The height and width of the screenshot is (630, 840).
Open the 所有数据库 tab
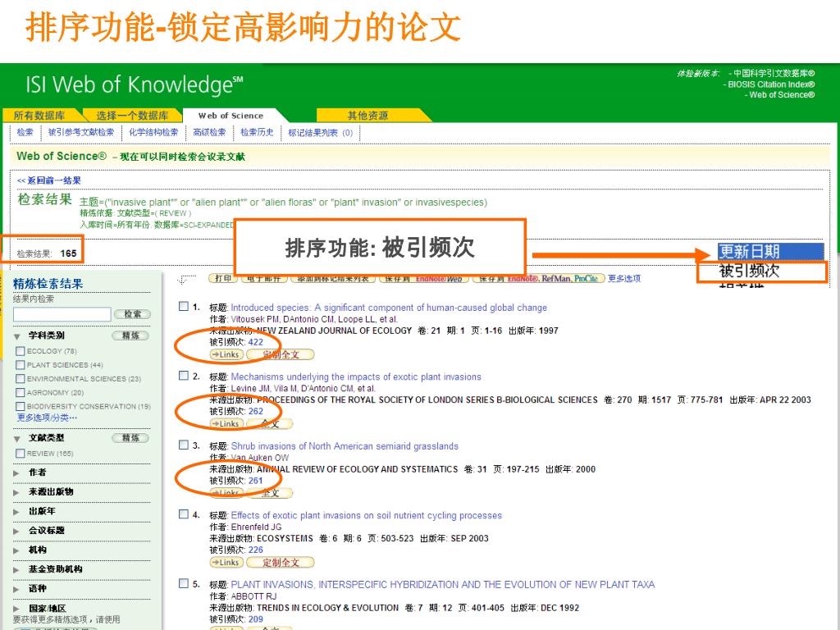39,115
